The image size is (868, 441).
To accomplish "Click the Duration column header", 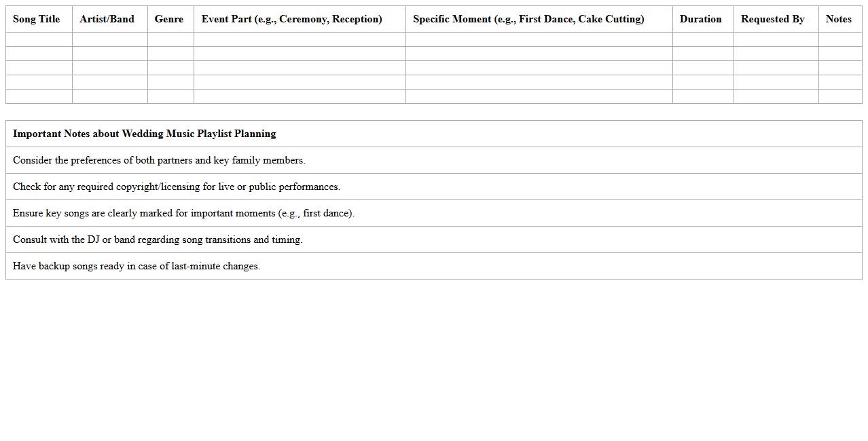I will tap(701, 19).
